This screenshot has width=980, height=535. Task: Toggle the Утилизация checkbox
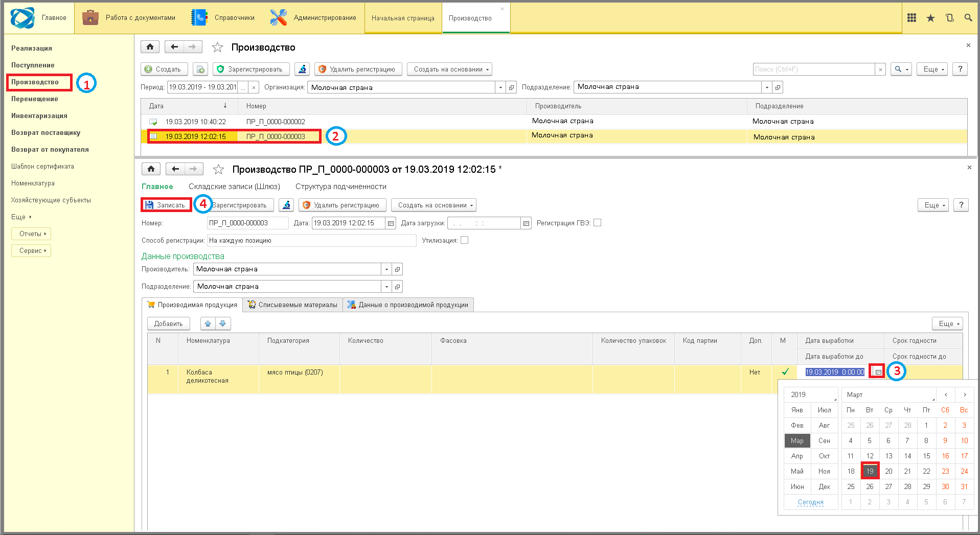[464, 240]
